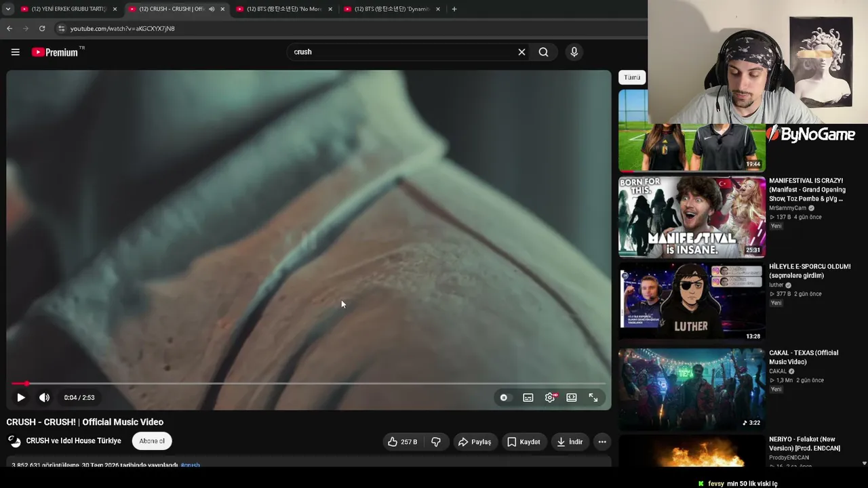Screen dimensions: 868x488
Task: Run the search with the magnifier button
Action: pos(543,52)
